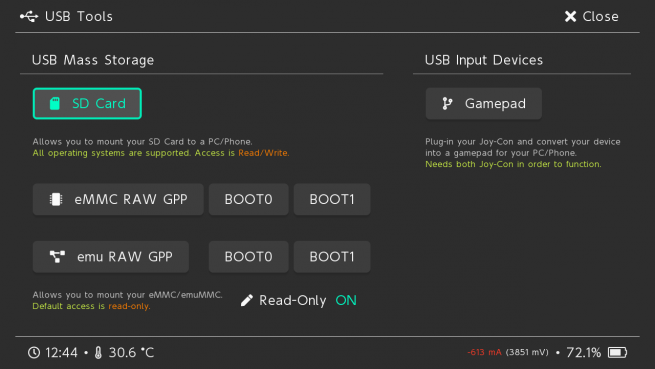
Task: Mount eMMC BOOT1 partition
Action: (x=332, y=199)
